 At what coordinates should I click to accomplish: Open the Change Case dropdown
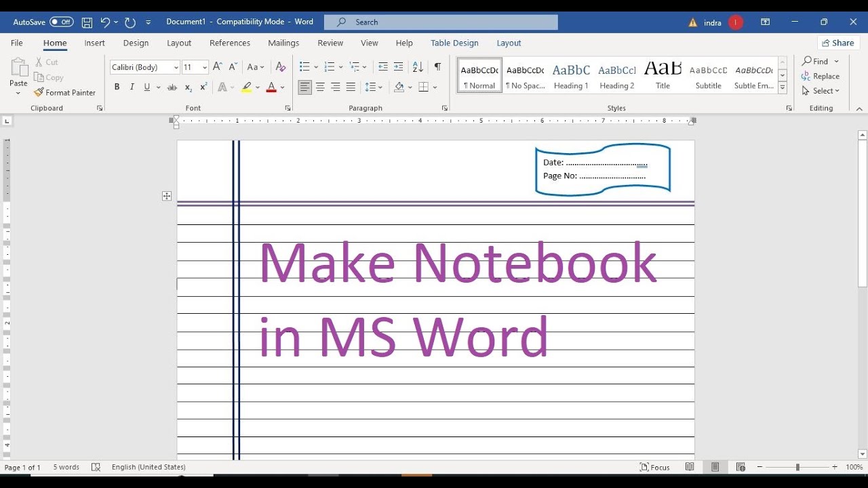click(256, 67)
